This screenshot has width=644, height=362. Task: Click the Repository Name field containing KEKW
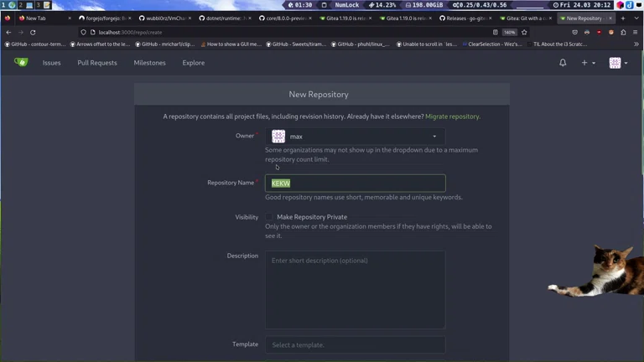(x=356, y=183)
